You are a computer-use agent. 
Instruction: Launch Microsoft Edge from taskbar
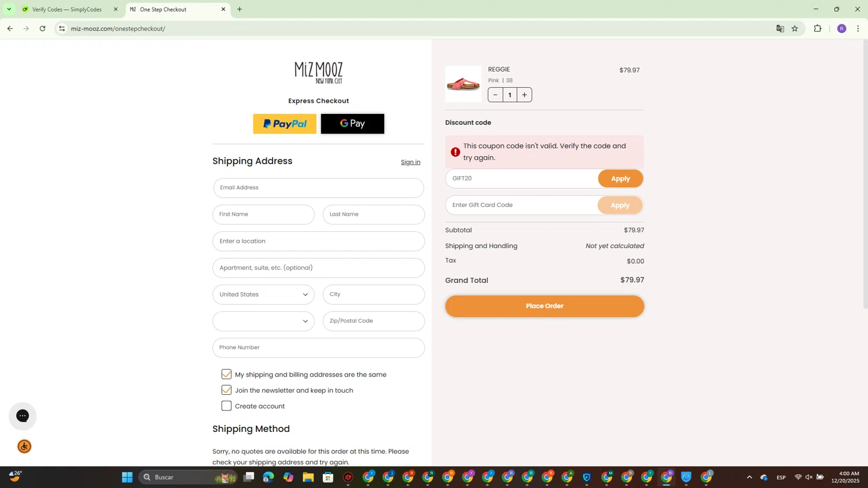click(269, 477)
